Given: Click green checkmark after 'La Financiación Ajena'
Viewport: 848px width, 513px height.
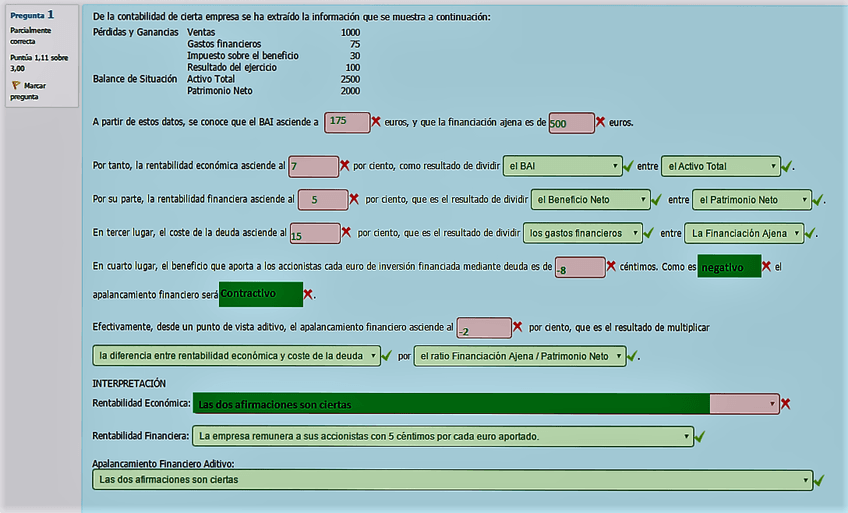Looking at the screenshot, I should pyautogui.click(x=811, y=233).
